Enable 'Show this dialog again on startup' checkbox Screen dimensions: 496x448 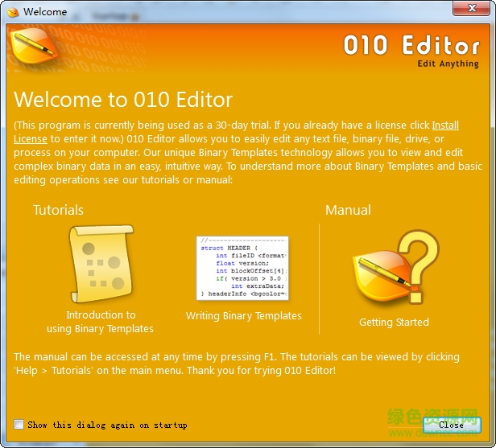pos(19,424)
